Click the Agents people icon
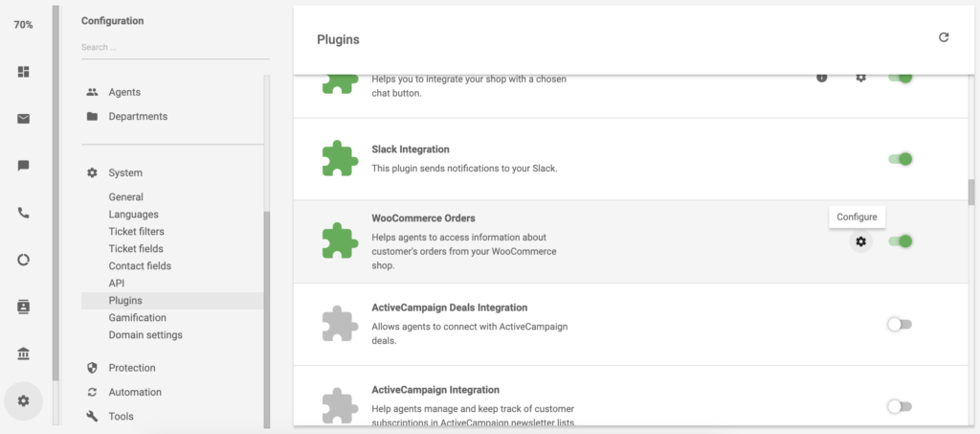 pyautogui.click(x=93, y=92)
